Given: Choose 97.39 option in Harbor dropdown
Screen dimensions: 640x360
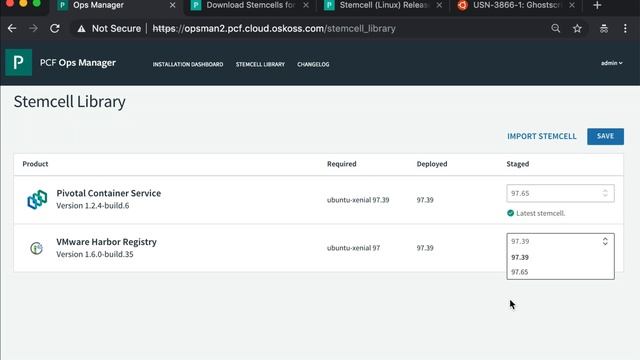Looking at the screenshot, I should coord(560,257).
